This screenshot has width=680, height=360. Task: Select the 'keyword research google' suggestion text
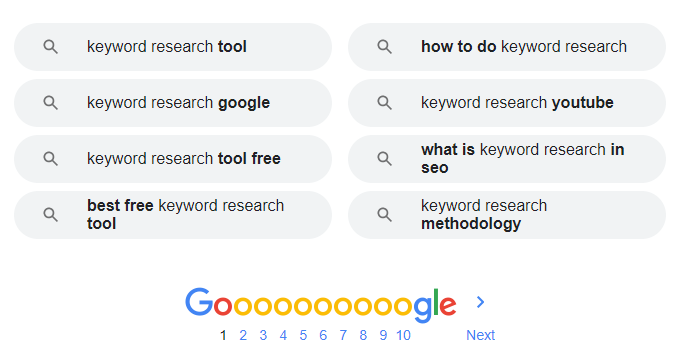point(178,103)
